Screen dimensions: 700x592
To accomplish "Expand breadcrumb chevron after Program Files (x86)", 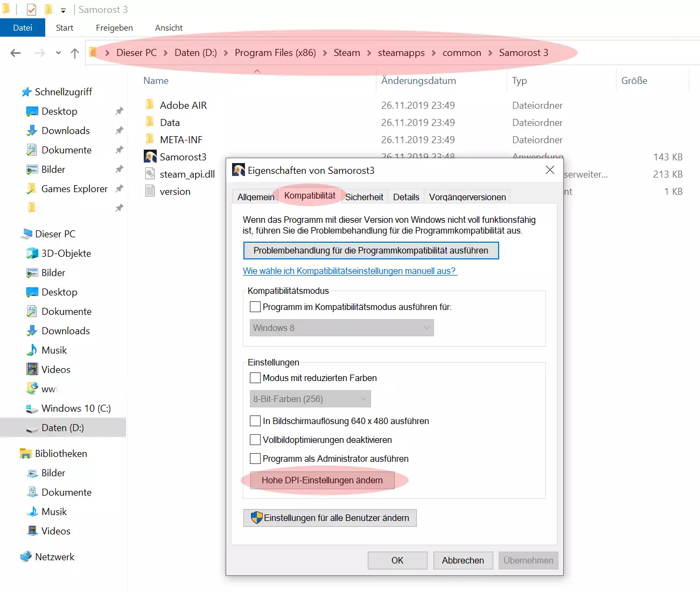I will pos(325,53).
